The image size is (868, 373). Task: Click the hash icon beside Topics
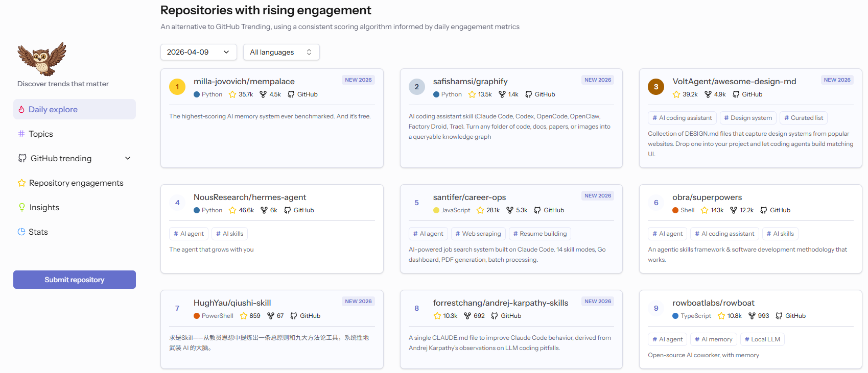tap(21, 134)
